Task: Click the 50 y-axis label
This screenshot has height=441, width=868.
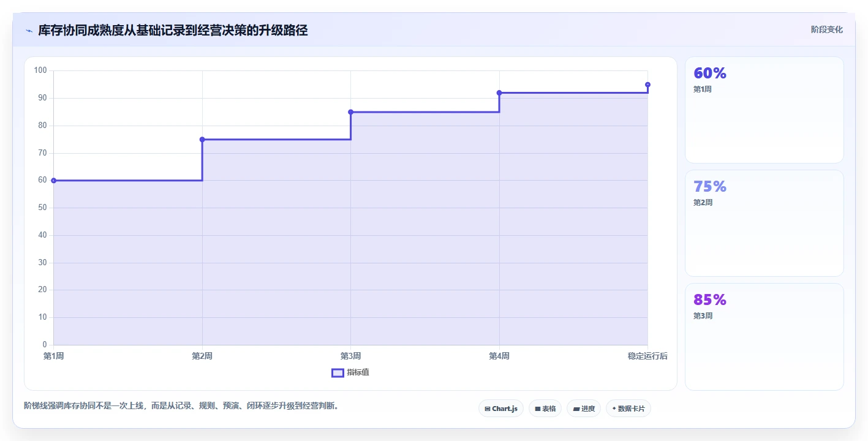Action: tap(42, 208)
